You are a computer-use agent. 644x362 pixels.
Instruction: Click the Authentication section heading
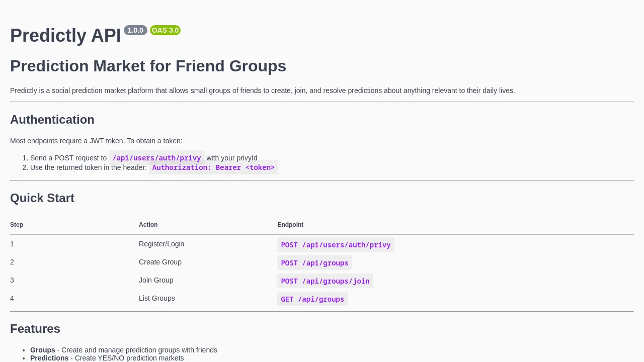point(52,120)
